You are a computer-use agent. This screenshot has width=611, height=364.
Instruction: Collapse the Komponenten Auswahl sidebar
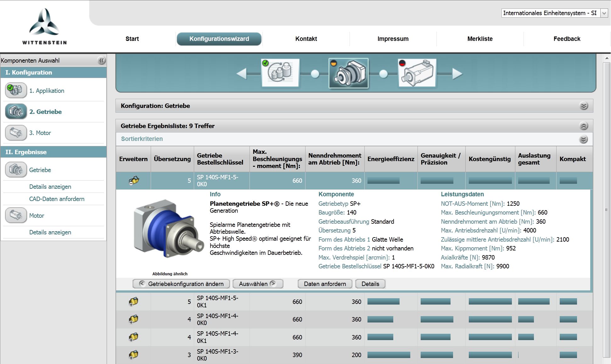coord(101,60)
